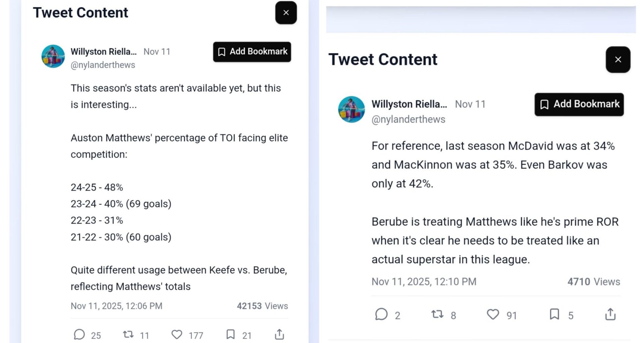The width and height of the screenshot is (644, 343).
Task: Open the left tweet's profile avatar
Action: click(53, 56)
